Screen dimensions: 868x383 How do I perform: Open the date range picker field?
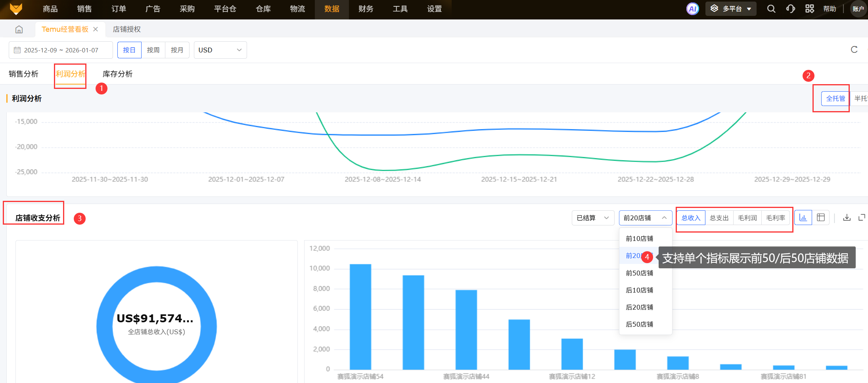coord(61,50)
